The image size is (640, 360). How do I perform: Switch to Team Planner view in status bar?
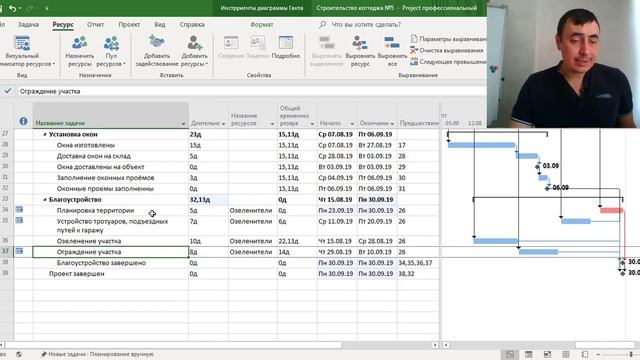[x=547, y=354]
